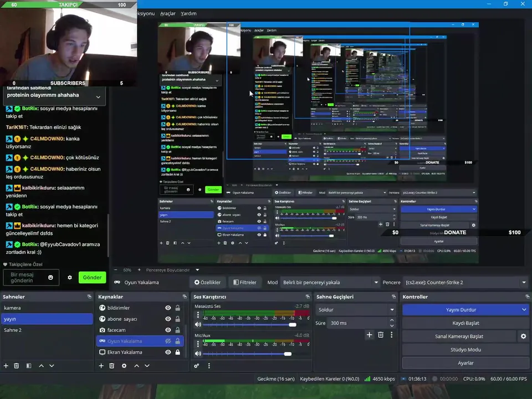
Task: Undock the Kaynaklar panel icon
Action: tap(185, 296)
